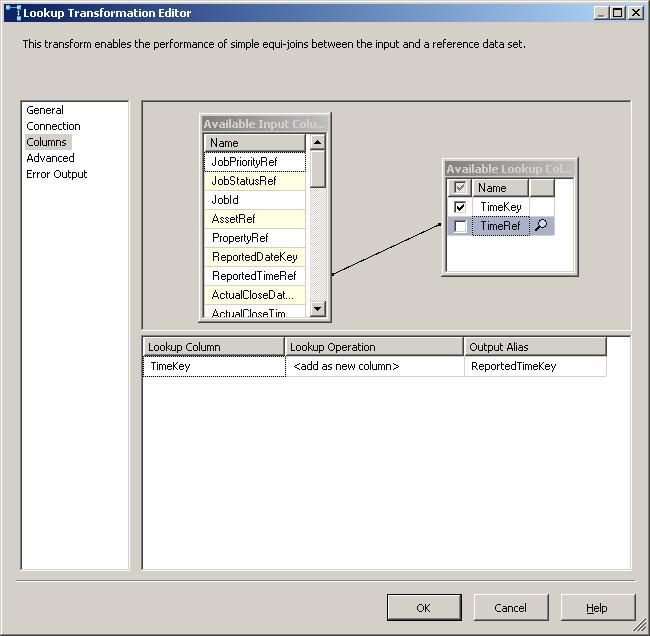Select JobStatusRef input column
The image size is (650, 636).
click(255, 181)
